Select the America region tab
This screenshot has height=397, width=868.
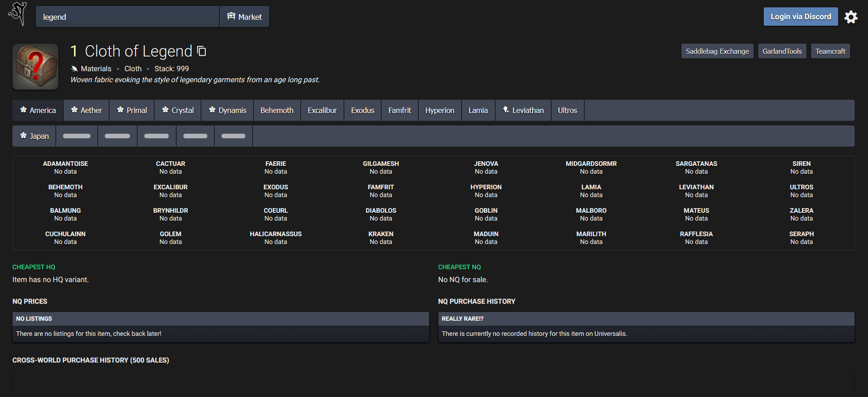[x=38, y=110]
